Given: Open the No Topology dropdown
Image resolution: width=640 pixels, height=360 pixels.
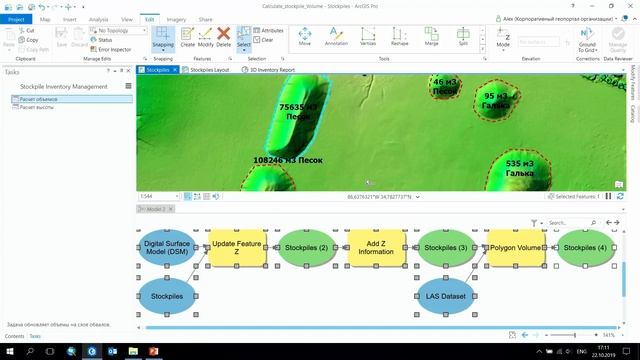Looking at the screenshot, I should pos(118,31).
